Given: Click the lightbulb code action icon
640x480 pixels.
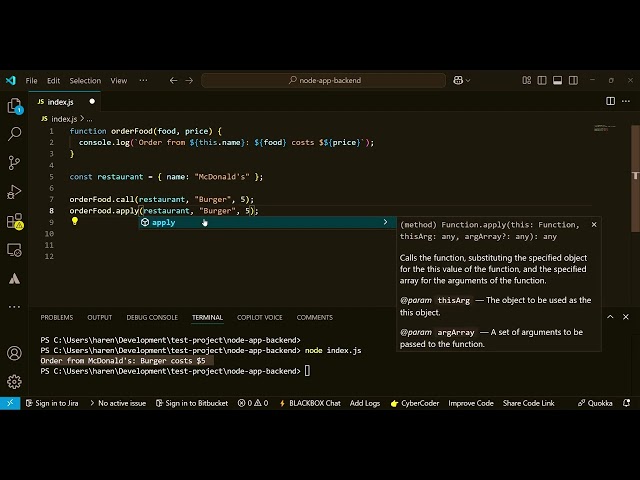Looking at the screenshot, I should 75,221.
